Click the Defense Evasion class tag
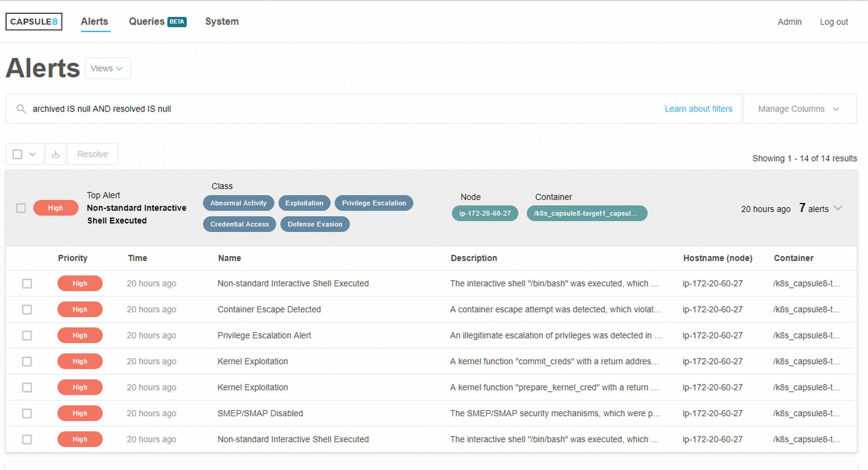This screenshot has width=868, height=470. point(315,224)
